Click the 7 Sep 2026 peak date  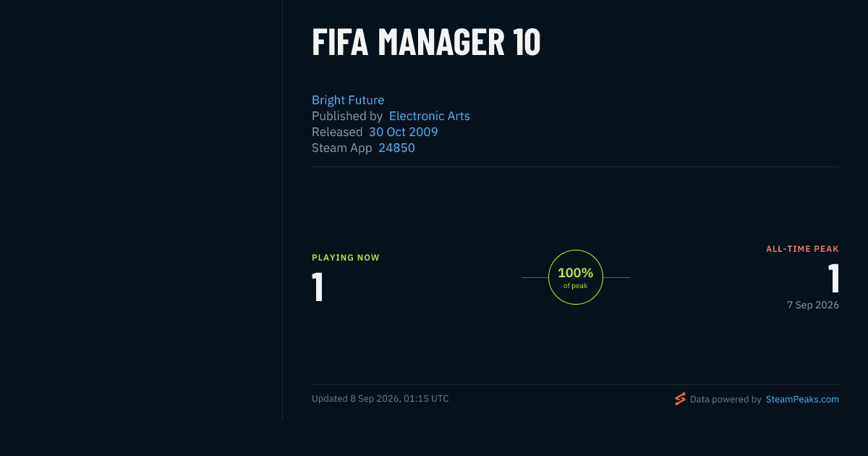click(x=813, y=305)
